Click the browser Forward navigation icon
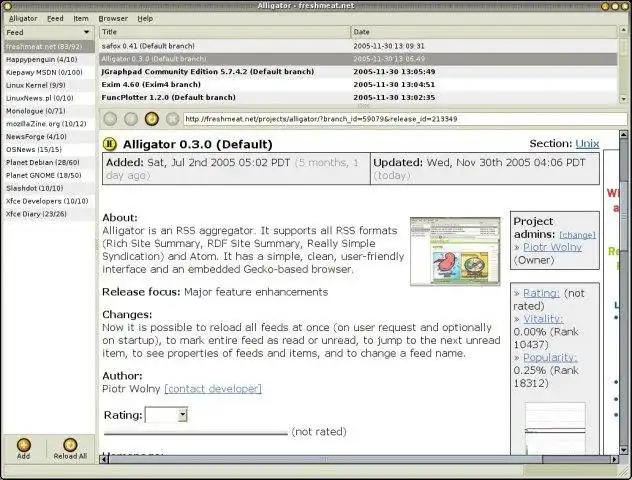The width and height of the screenshot is (632, 480). [131, 119]
